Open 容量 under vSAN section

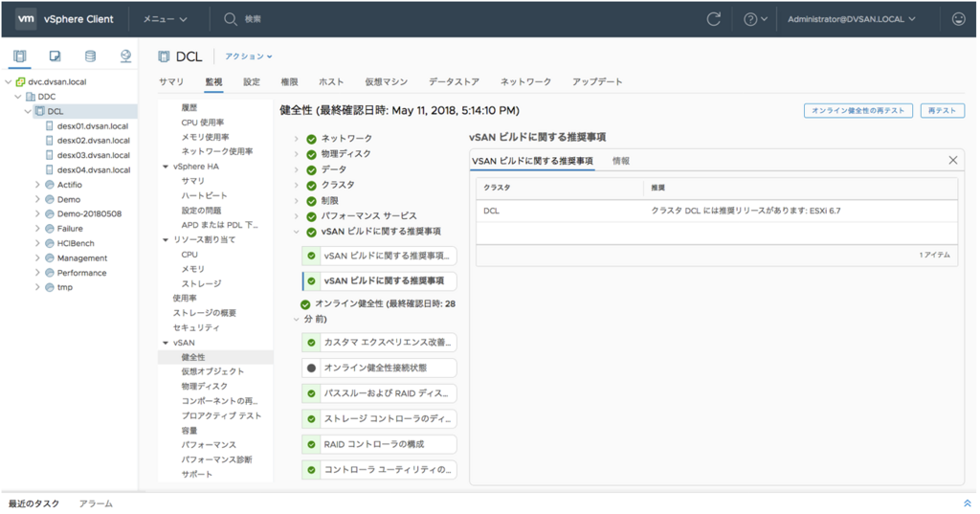(189, 430)
